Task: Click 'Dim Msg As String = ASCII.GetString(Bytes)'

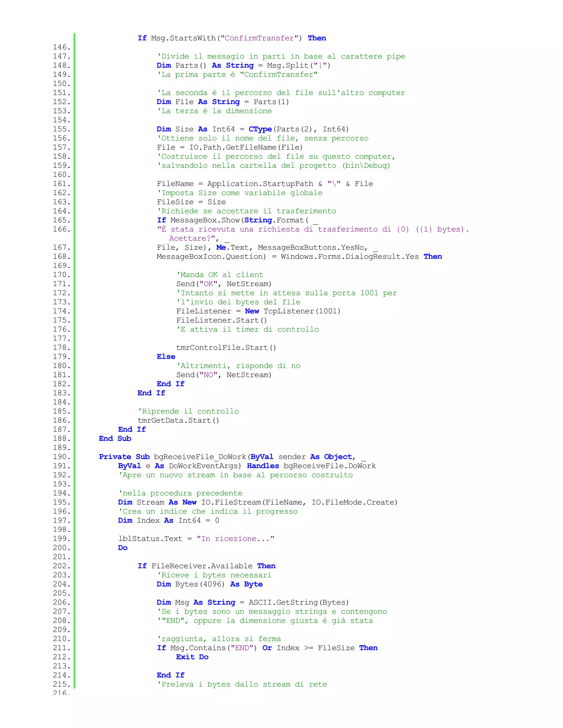Action: (253, 603)
